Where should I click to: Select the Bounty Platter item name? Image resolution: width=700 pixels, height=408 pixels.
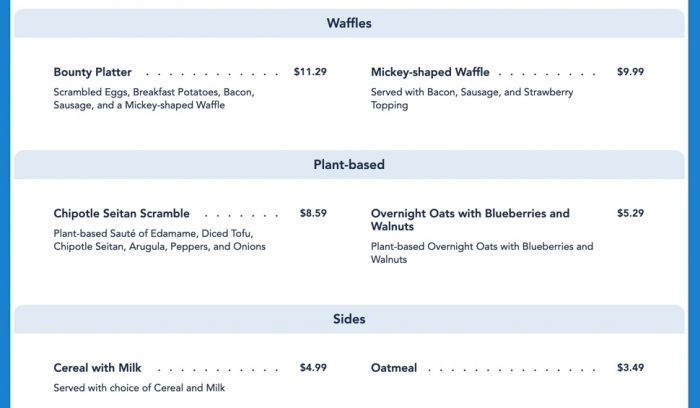(x=92, y=72)
